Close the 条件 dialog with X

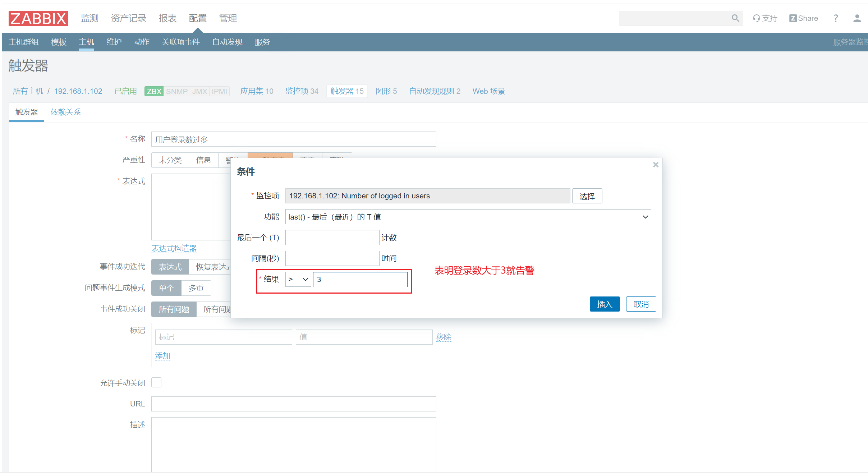click(x=656, y=165)
